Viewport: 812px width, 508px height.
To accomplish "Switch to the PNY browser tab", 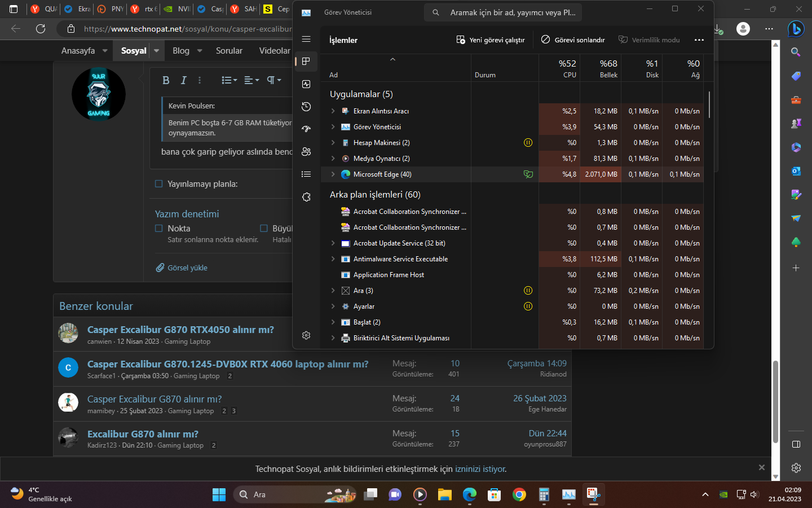I will point(111,9).
